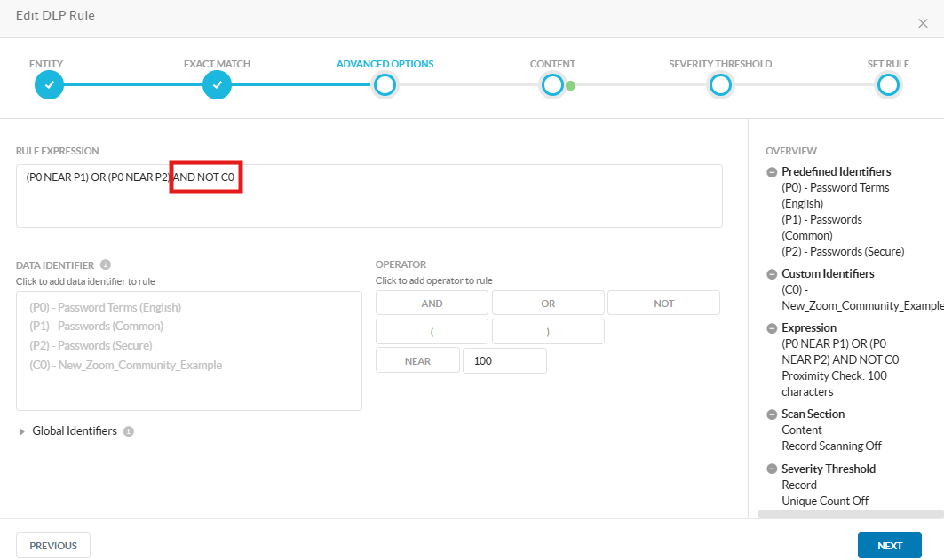Screen dimensions: 944x560
Task: Click the Overview horizontal scrollbar
Action: coord(850,514)
